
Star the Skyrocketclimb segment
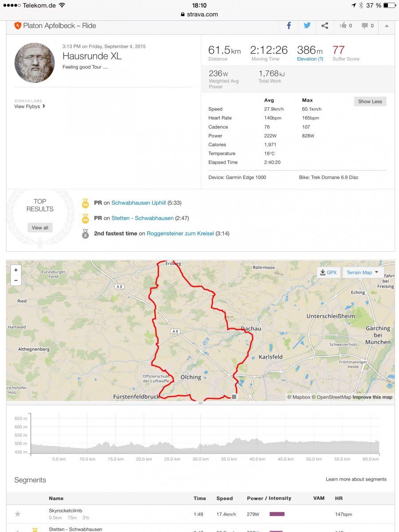(18, 514)
